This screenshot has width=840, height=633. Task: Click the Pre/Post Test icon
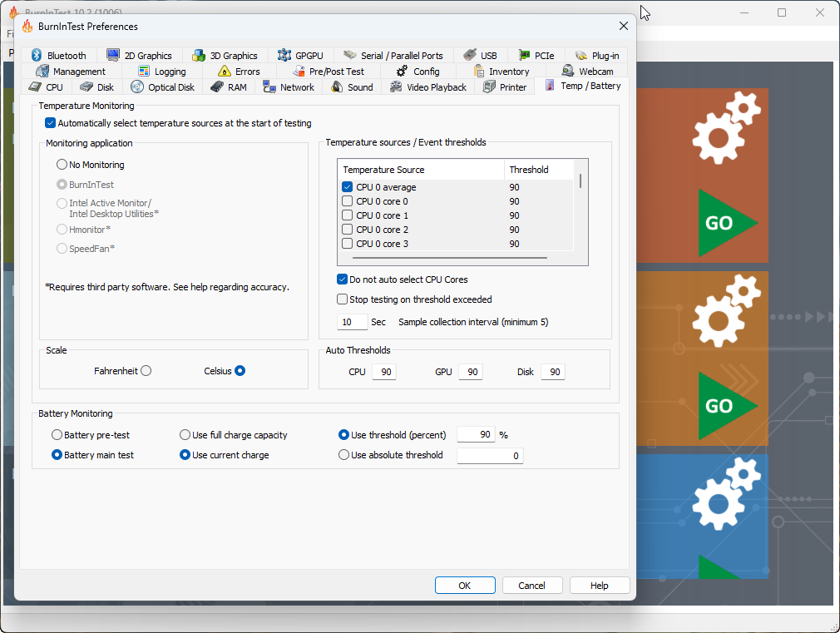299,71
